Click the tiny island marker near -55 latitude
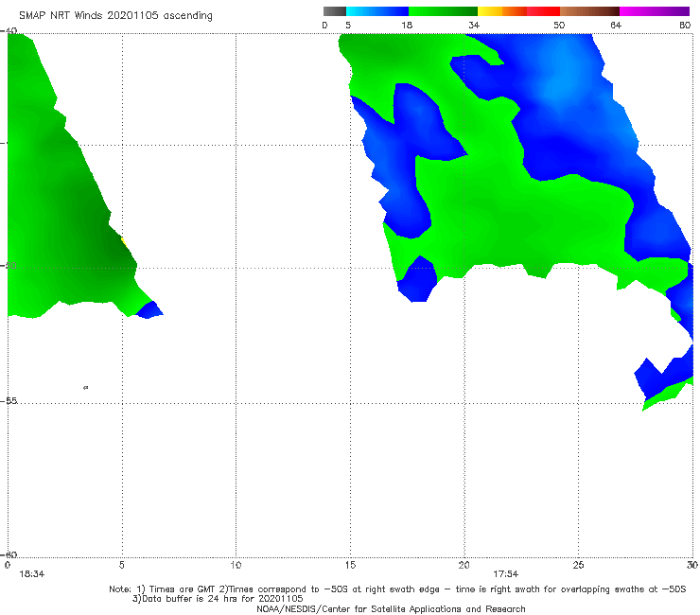 click(x=86, y=388)
